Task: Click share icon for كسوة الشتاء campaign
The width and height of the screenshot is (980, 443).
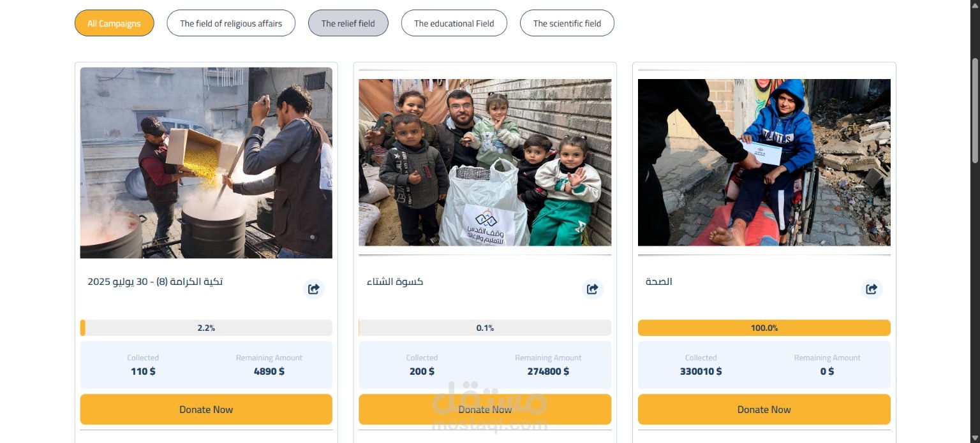Action: (593, 289)
